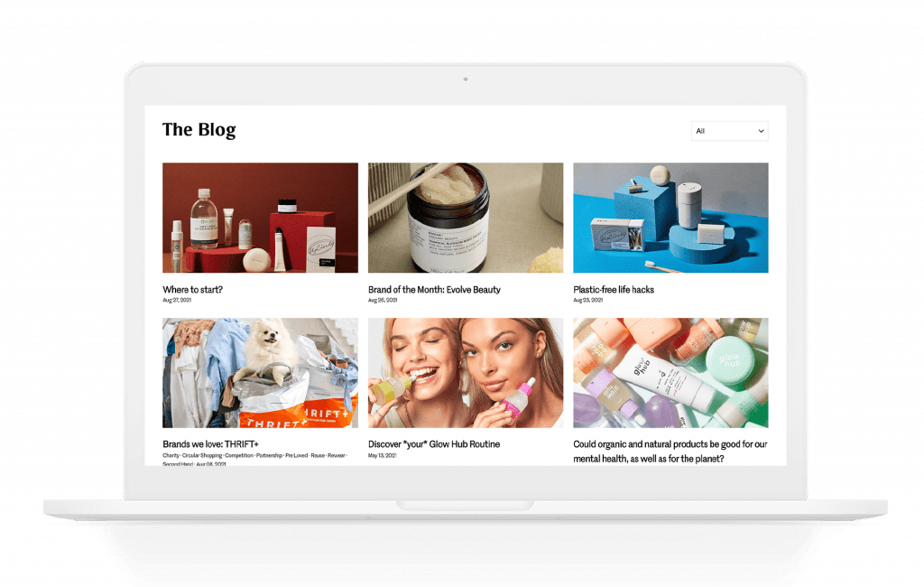The width and height of the screenshot is (924, 587).
Task: Click the dropdown chevron arrow beside All
Action: click(761, 131)
